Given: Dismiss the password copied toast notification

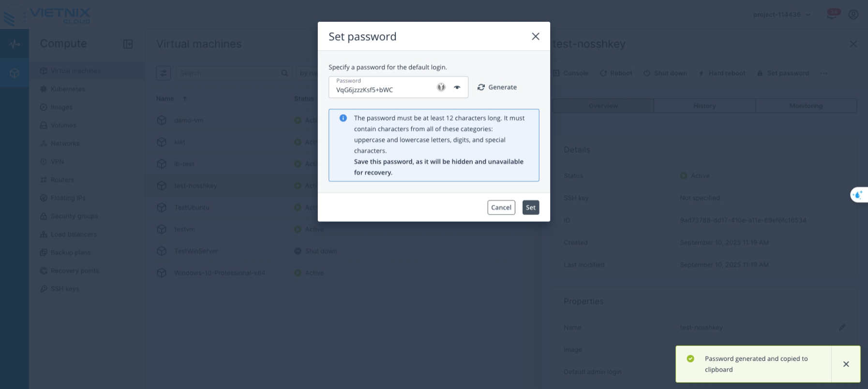Looking at the screenshot, I should pos(846,364).
